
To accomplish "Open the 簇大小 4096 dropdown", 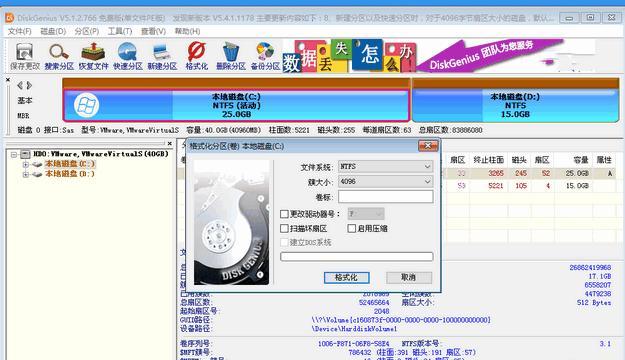I will [385, 182].
